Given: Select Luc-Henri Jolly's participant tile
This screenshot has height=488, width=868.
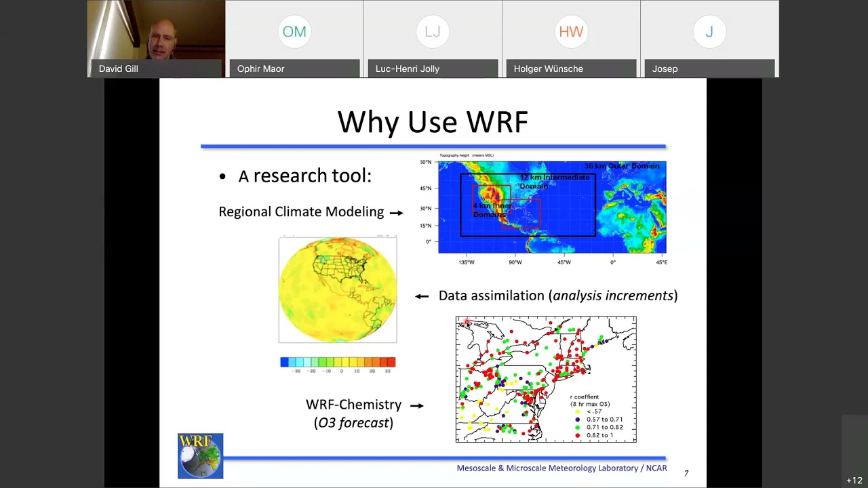Looking at the screenshot, I should point(433,39).
